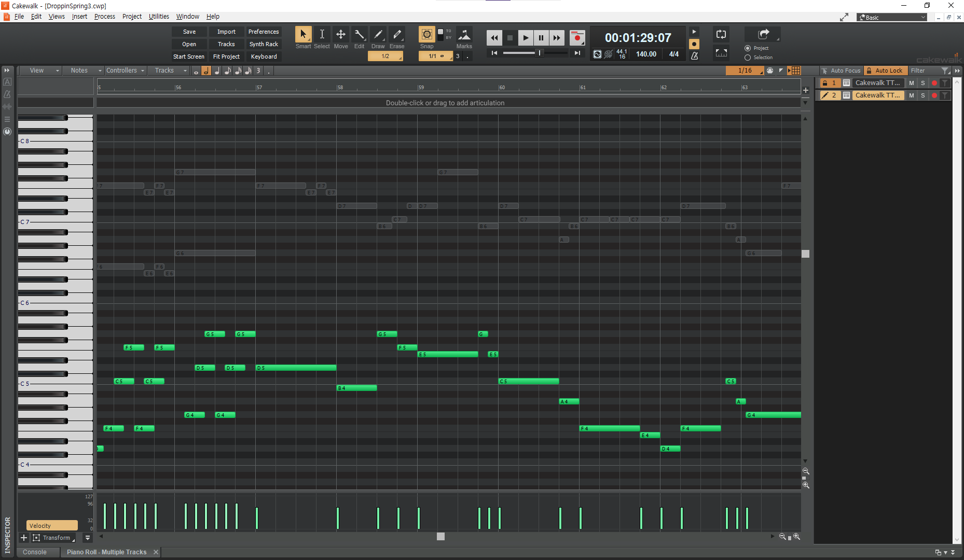
Task: Activate the Erase tool
Action: [x=397, y=34]
